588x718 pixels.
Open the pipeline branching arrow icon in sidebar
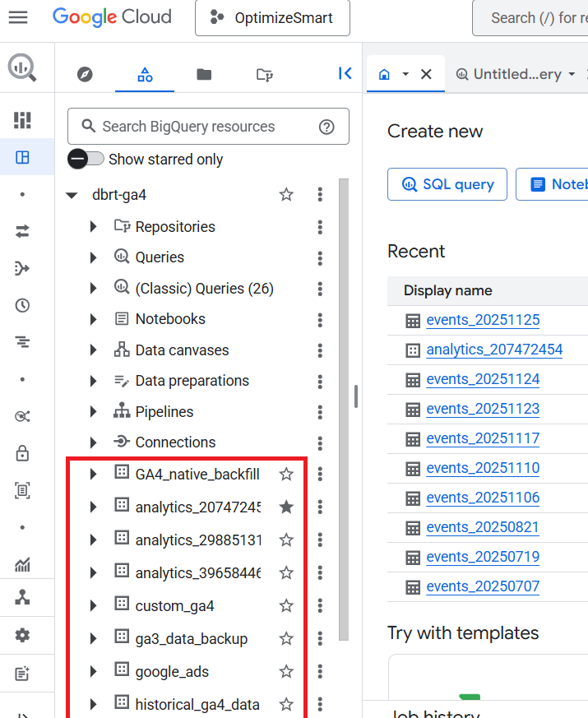[22, 268]
